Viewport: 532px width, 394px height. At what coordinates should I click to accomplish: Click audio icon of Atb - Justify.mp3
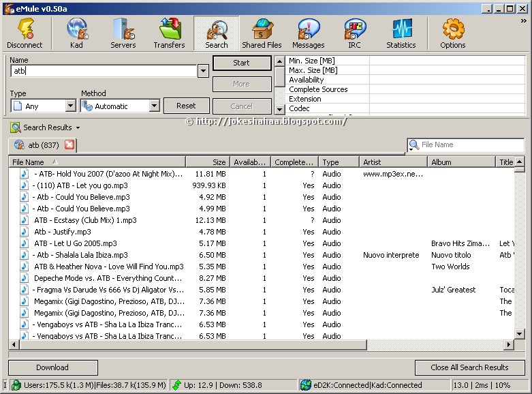[24, 232]
